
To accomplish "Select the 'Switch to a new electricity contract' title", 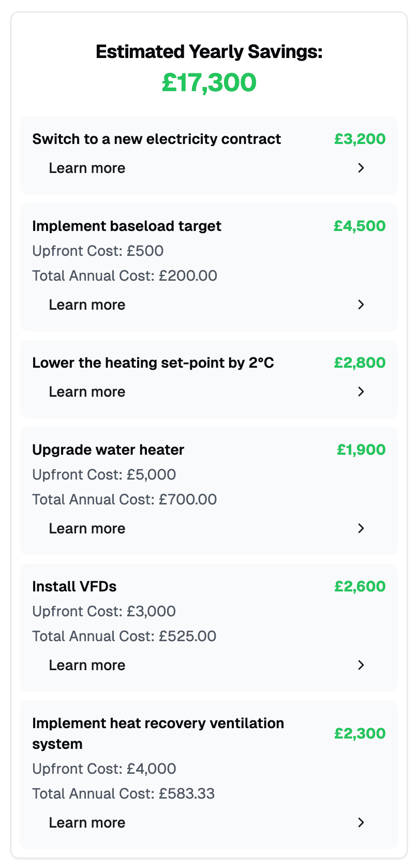I will (x=156, y=139).
